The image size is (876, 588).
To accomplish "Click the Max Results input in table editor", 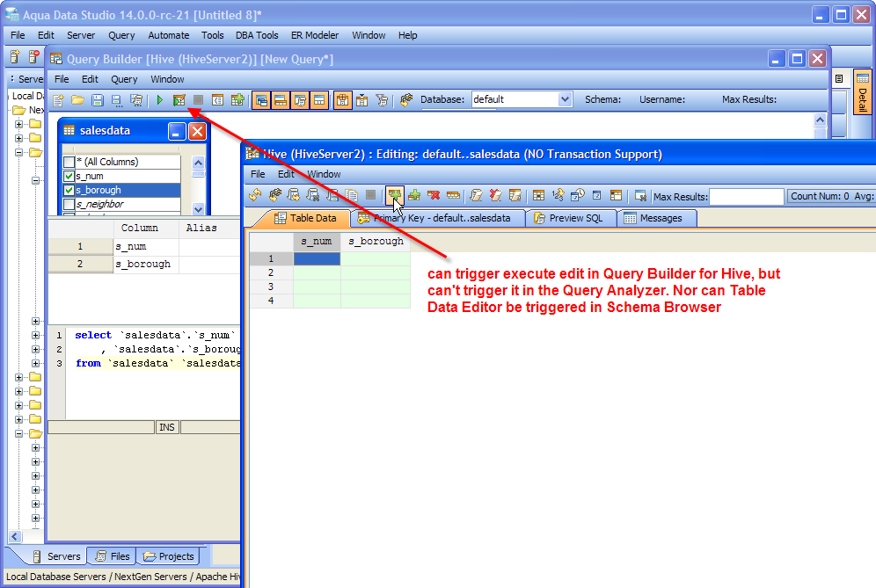I will (747, 197).
